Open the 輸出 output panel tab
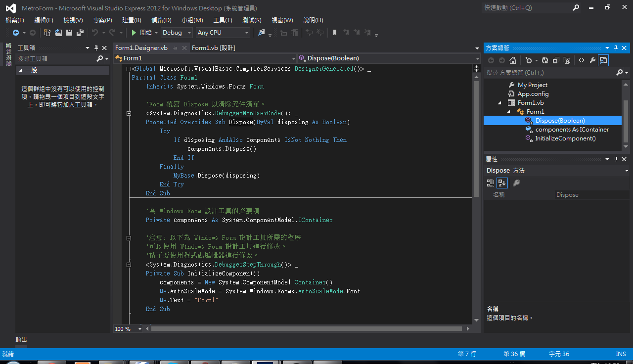The height and width of the screenshot is (364, 633). pos(22,340)
